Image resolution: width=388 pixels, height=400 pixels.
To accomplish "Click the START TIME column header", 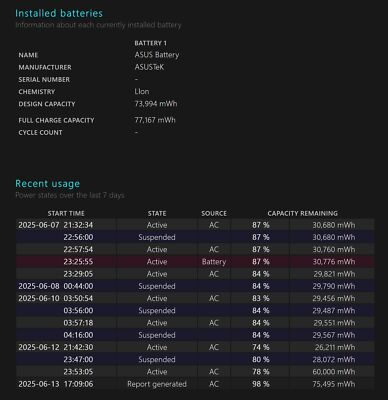I will [66, 213].
